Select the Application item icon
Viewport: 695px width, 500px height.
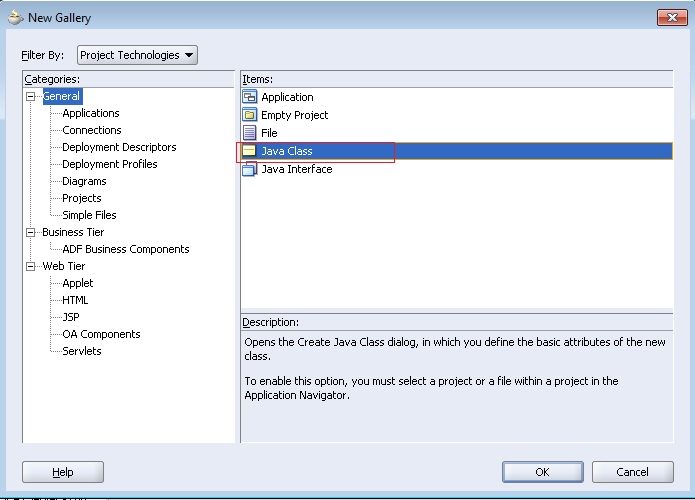pyautogui.click(x=250, y=97)
